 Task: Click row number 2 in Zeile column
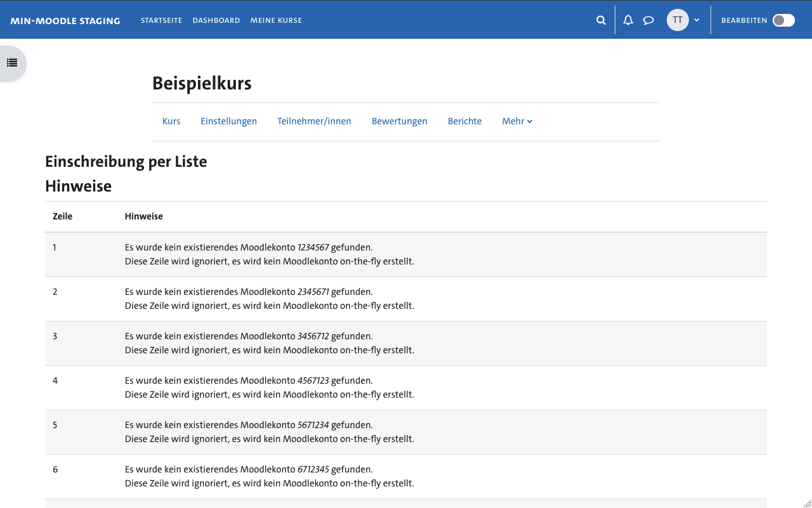coord(55,292)
